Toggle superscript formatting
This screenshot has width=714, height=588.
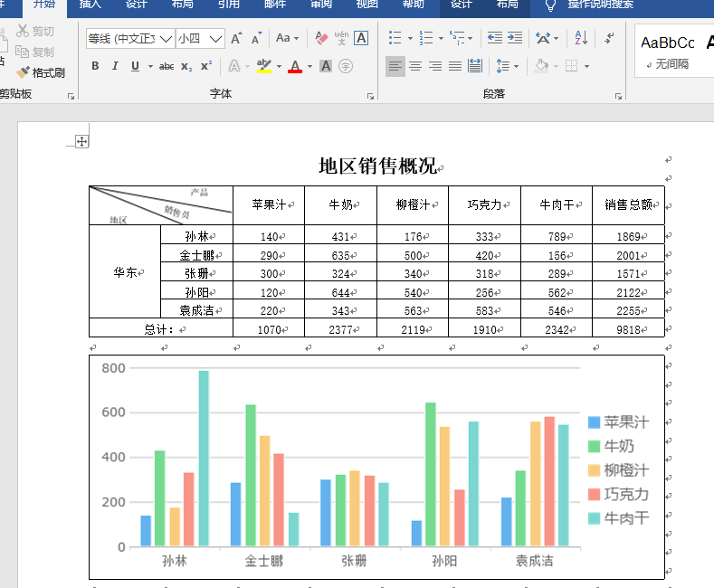click(x=205, y=66)
